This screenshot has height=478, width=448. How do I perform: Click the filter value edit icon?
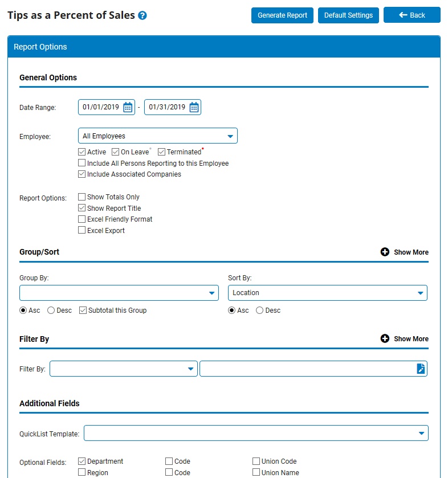click(x=421, y=369)
